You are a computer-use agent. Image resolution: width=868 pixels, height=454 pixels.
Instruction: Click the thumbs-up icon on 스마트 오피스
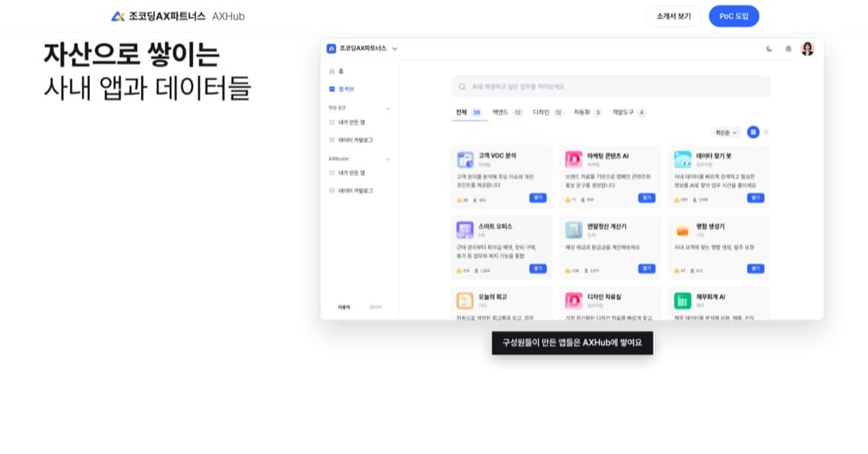tap(459, 271)
